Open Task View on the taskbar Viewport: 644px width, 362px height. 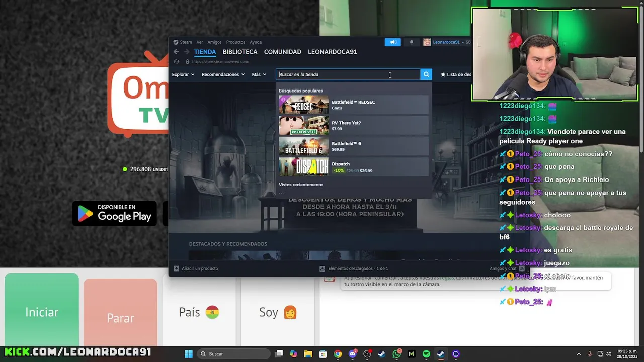click(x=279, y=354)
